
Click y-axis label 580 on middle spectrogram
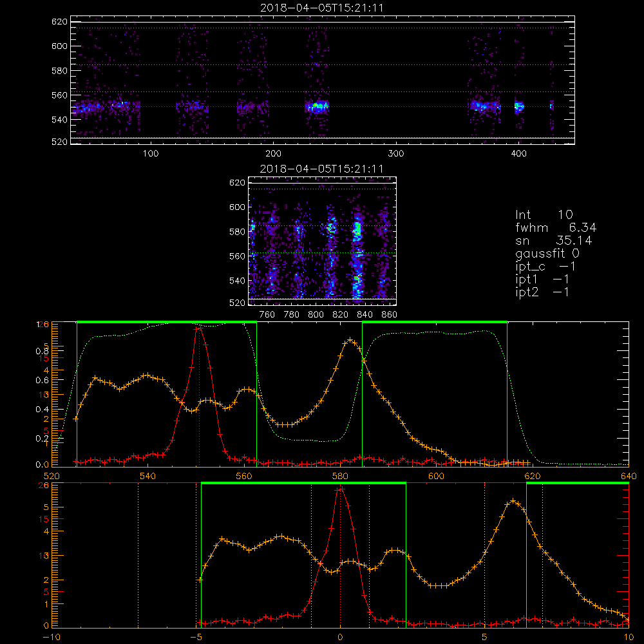tap(238, 232)
